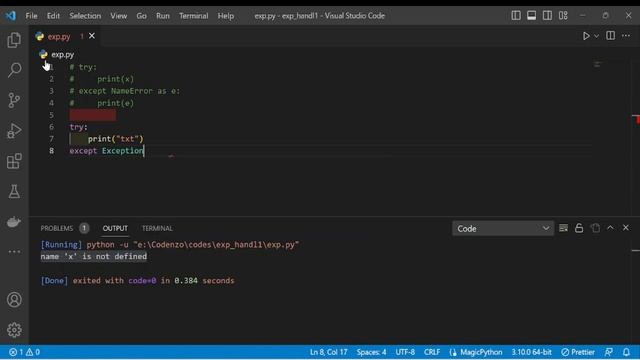Click the print("txt") code line

116,139
